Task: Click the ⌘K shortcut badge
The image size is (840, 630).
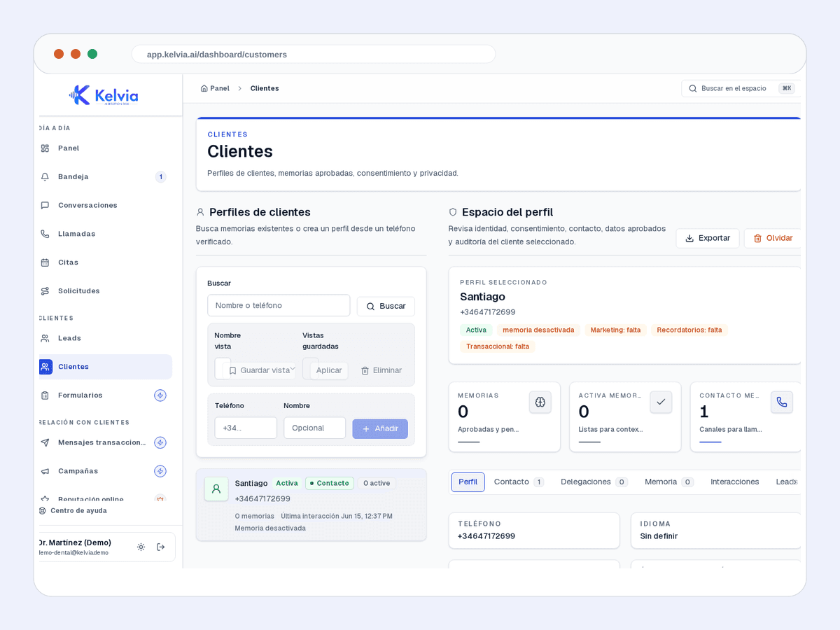Action: (x=787, y=88)
